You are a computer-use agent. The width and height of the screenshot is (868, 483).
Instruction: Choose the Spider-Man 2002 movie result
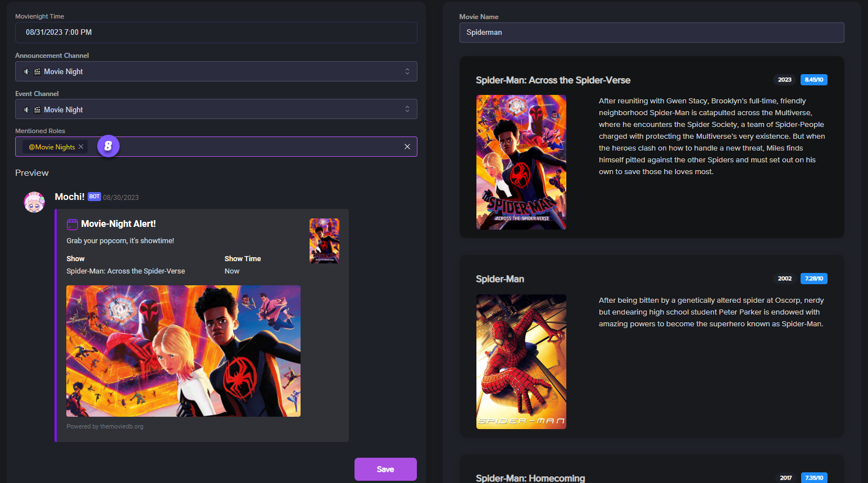(x=499, y=279)
